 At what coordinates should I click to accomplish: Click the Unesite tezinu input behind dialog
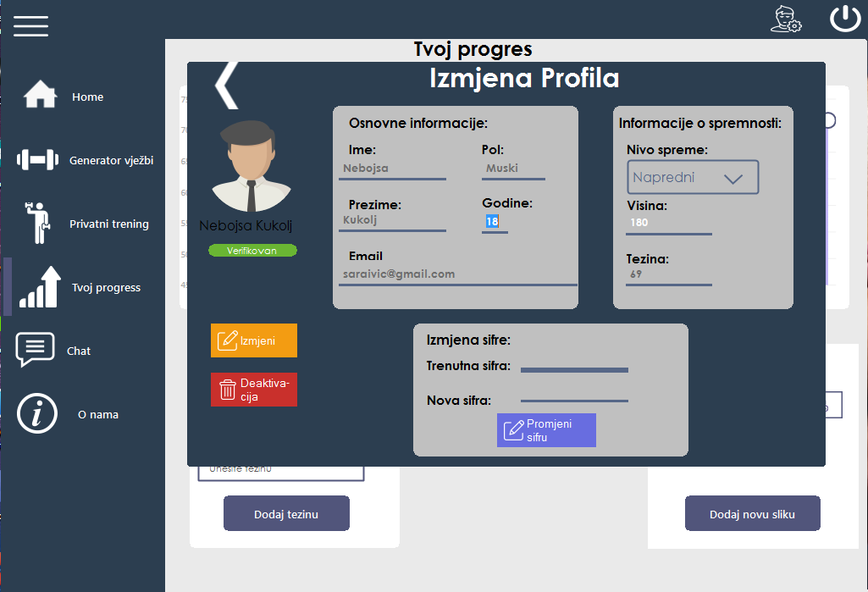point(281,473)
